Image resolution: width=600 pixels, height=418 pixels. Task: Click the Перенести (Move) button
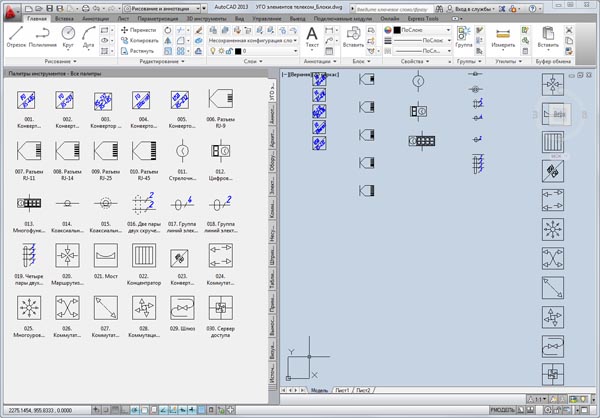coord(140,30)
